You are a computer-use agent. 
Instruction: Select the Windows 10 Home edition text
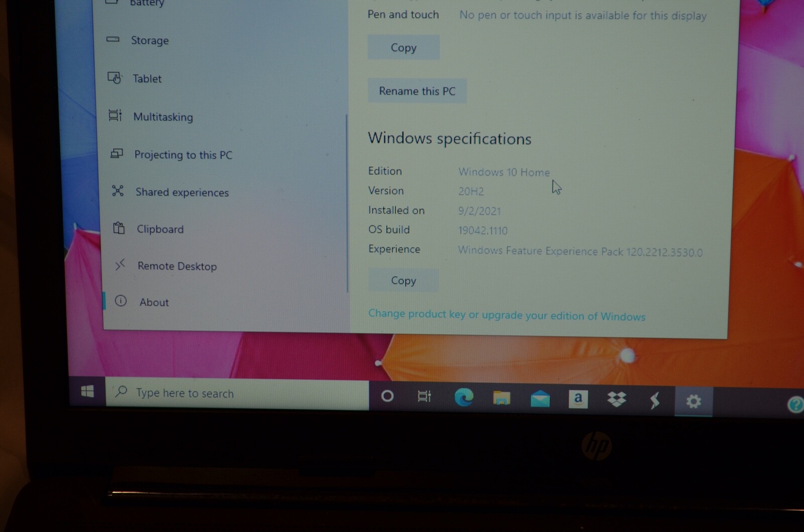click(x=504, y=172)
